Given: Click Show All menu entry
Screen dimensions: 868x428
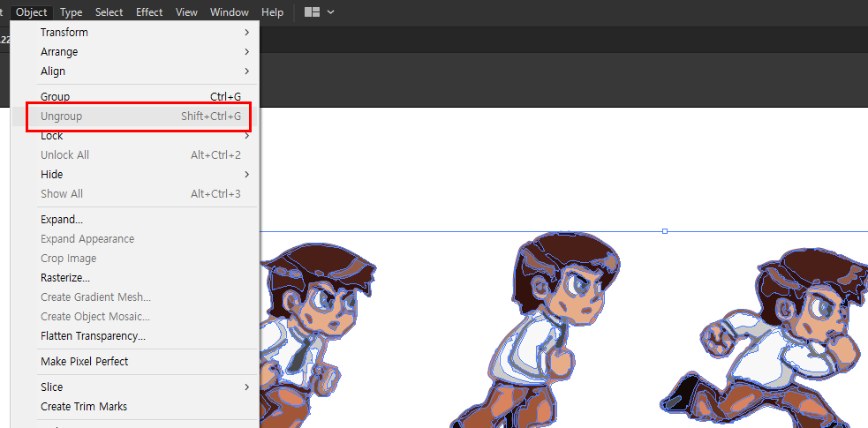Looking at the screenshot, I should coord(134,193).
